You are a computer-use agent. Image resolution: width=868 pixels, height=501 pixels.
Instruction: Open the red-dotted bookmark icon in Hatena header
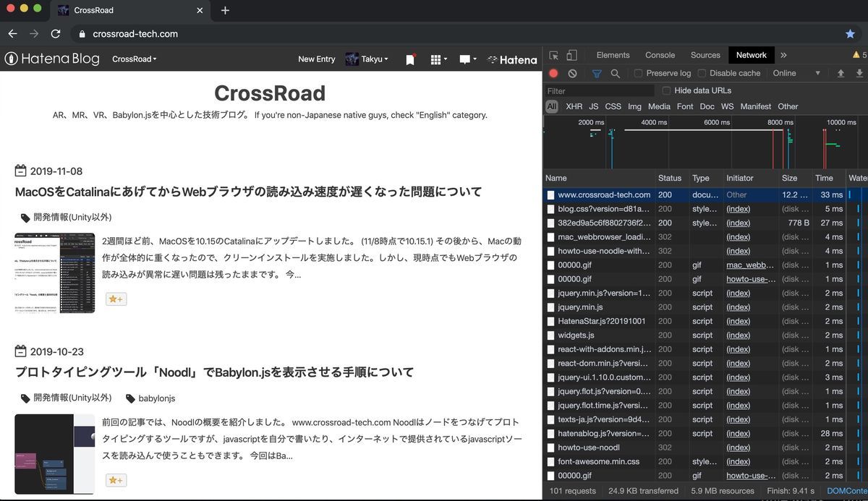coord(410,59)
